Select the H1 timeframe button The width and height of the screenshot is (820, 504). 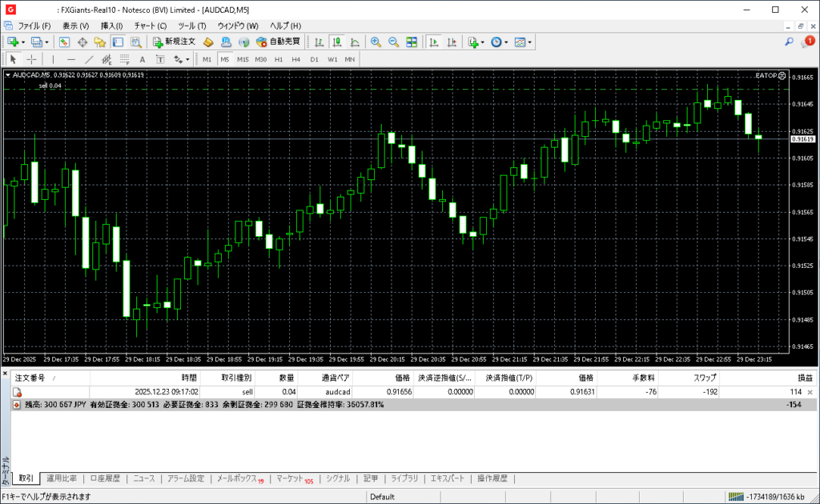(x=279, y=59)
